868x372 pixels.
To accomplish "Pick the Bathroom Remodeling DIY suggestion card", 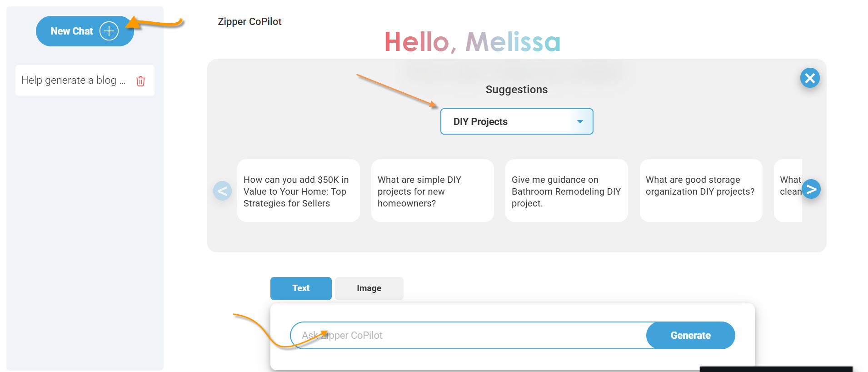I will pos(566,191).
